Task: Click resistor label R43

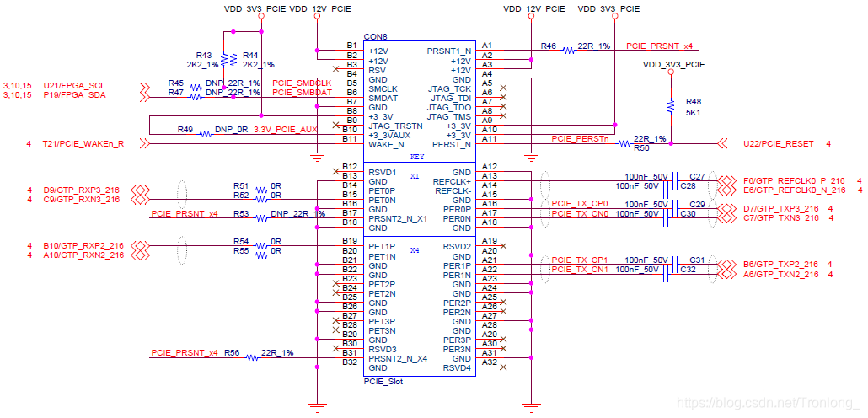Action: point(204,56)
